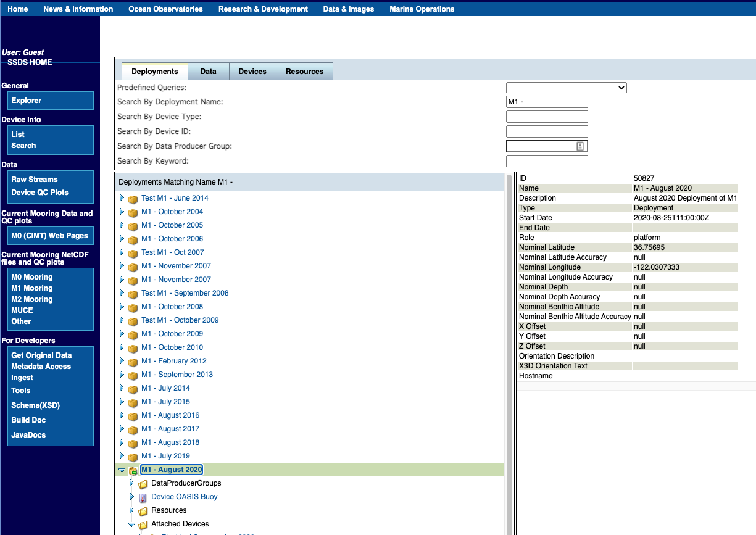Image resolution: width=756 pixels, height=535 pixels.
Task: Open the Ocean Observatories menu
Action: (x=165, y=9)
